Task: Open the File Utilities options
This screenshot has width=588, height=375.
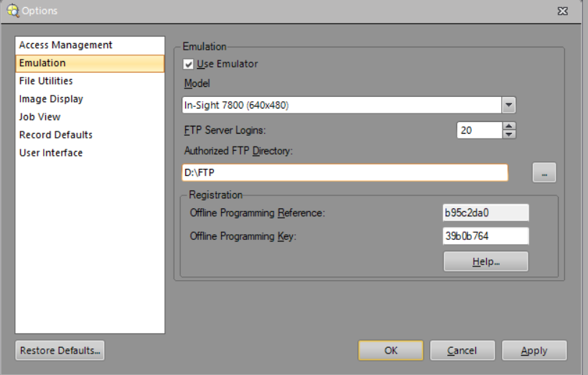Action: (x=90, y=80)
